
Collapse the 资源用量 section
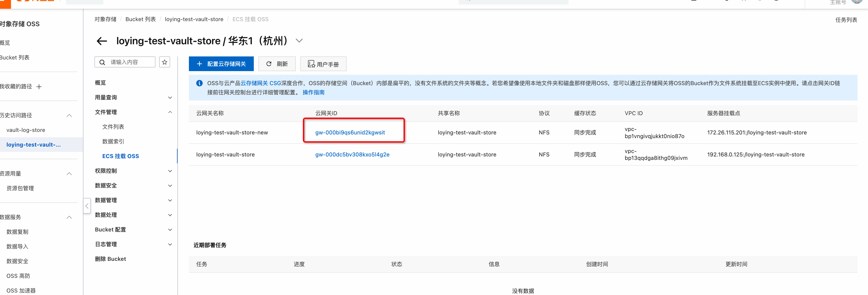[x=69, y=174]
